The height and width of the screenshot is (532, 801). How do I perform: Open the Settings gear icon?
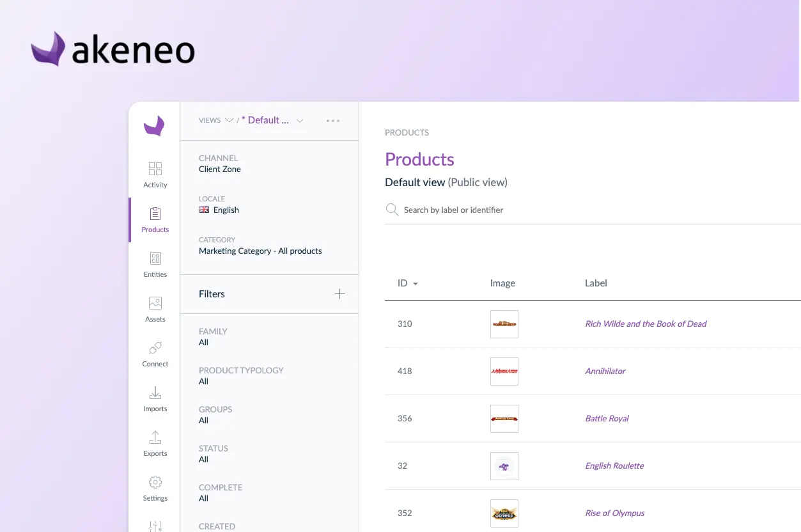tap(155, 482)
